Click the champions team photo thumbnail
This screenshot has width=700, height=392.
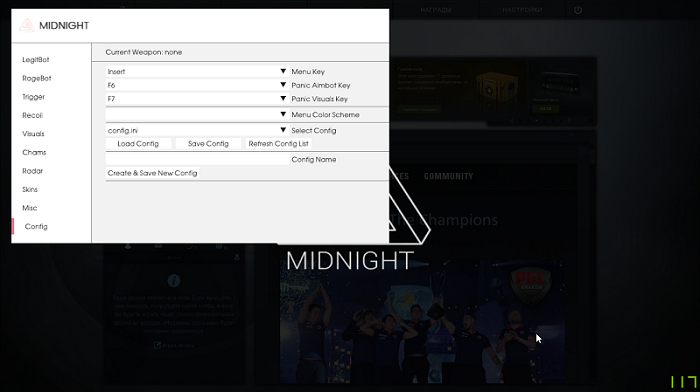point(422,321)
